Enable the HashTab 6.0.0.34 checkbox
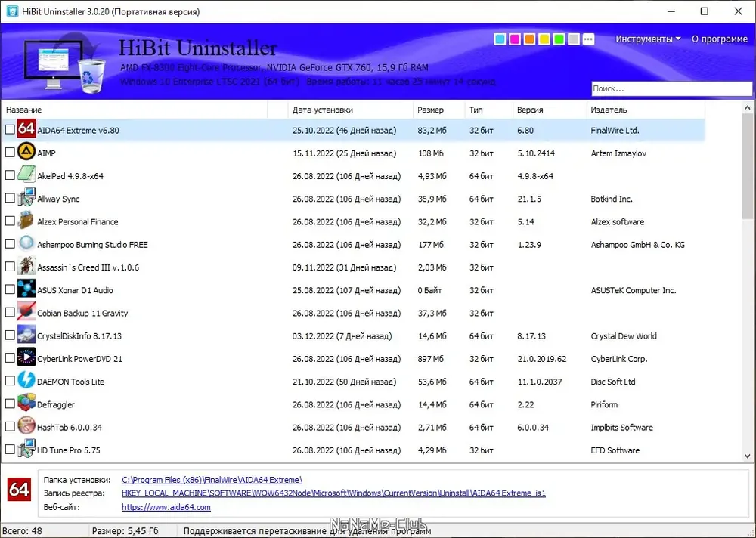756x538 pixels. pos(10,427)
